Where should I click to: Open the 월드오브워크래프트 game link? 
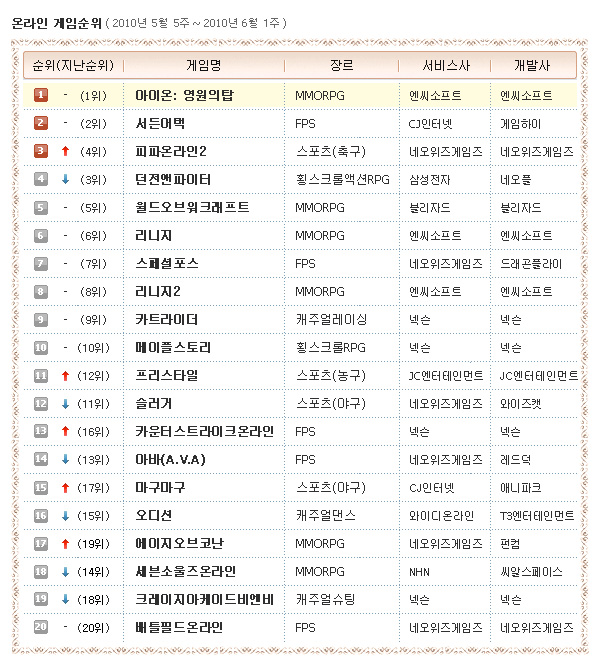tap(192, 207)
